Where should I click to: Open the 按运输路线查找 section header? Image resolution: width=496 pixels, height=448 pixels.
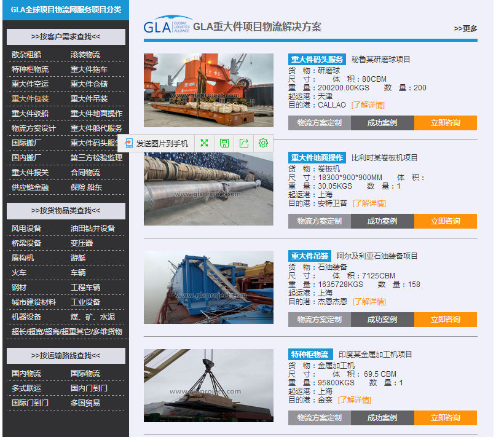(x=65, y=355)
